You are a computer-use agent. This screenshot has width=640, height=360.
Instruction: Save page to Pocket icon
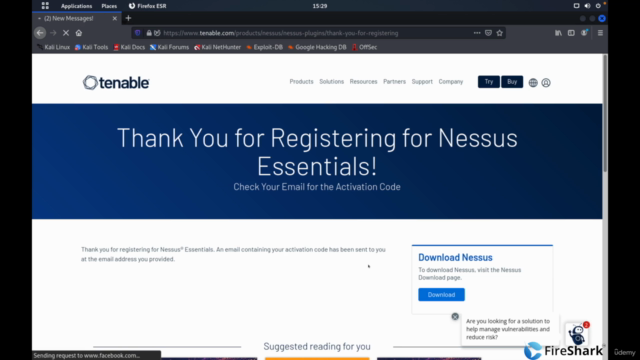click(x=488, y=33)
